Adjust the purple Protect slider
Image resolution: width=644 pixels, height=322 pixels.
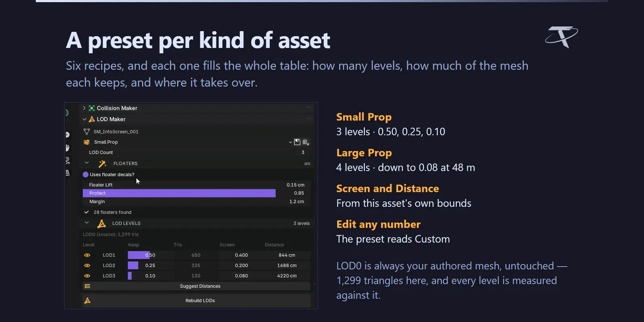(179, 193)
